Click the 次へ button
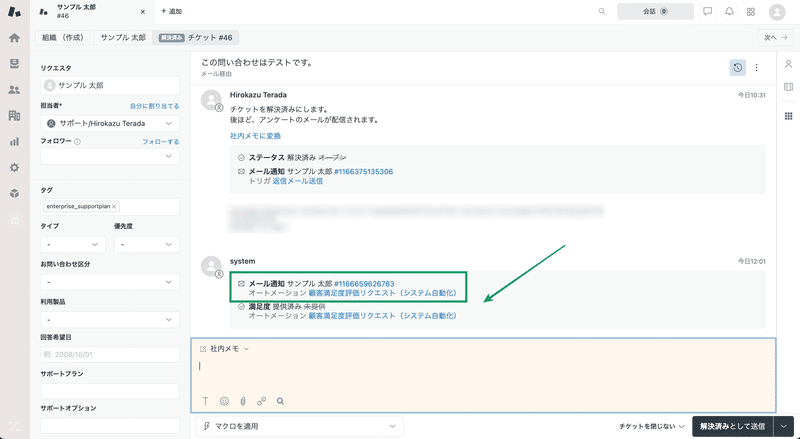The height and width of the screenshot is (439, 800). click(x=776, y=38)
